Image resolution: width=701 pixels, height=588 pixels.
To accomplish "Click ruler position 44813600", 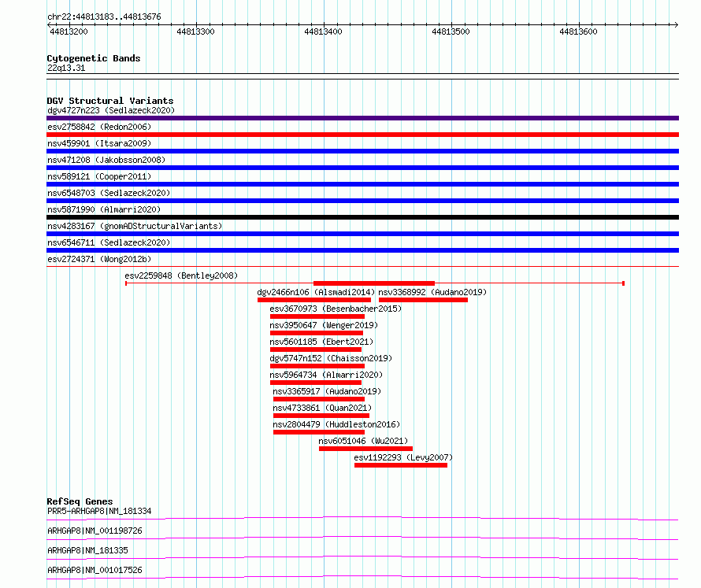I will point(578,31).
